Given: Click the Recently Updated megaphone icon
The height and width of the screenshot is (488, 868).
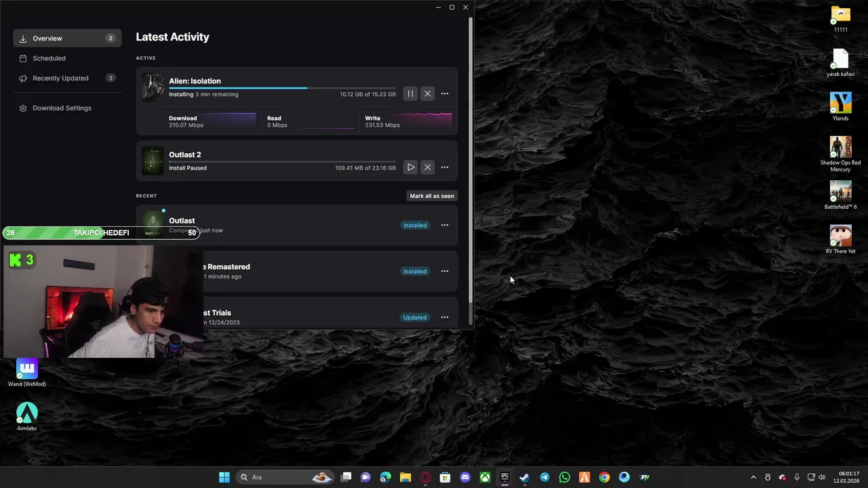Looking at the screenshot, I should pos(23,78).
